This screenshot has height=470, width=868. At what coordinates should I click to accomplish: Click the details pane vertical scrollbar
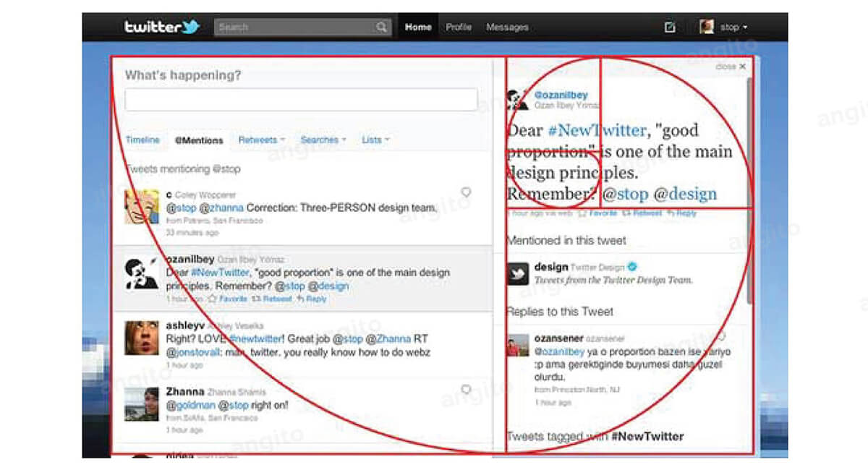tap(749, 190)
